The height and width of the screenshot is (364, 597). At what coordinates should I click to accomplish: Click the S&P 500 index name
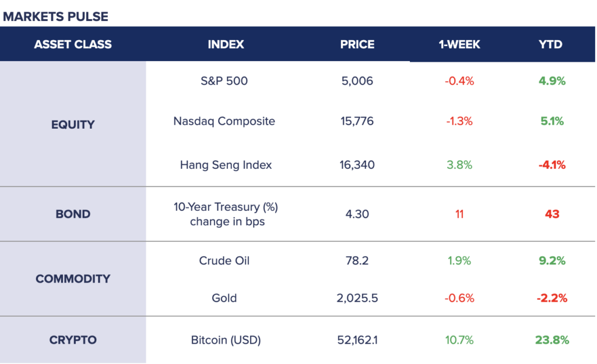[224, 81]
